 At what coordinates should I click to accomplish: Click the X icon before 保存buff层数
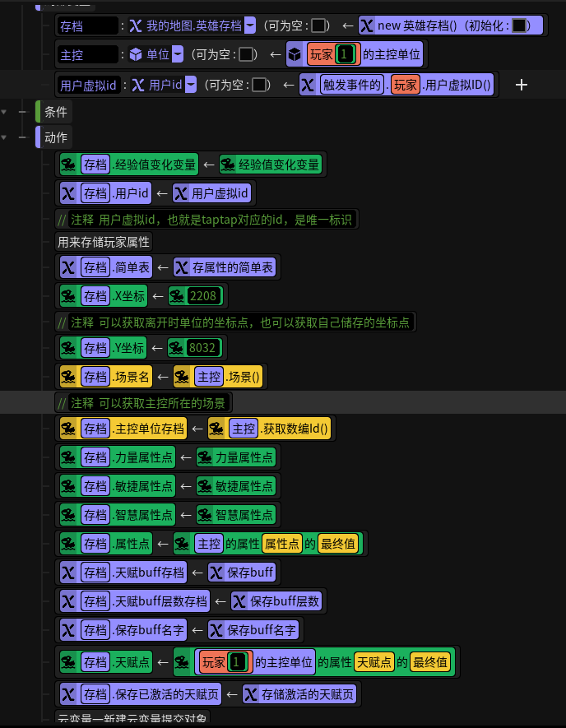239,601
